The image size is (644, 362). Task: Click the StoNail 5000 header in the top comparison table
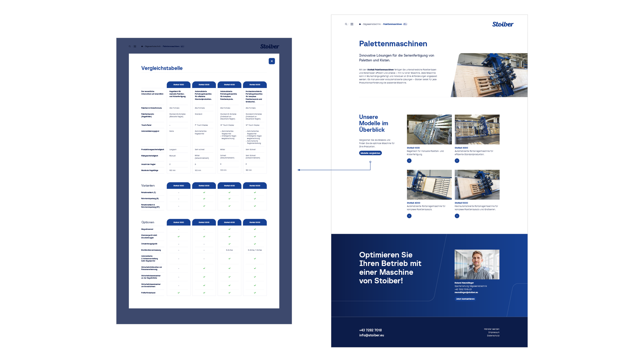click(x=255, y=84)
